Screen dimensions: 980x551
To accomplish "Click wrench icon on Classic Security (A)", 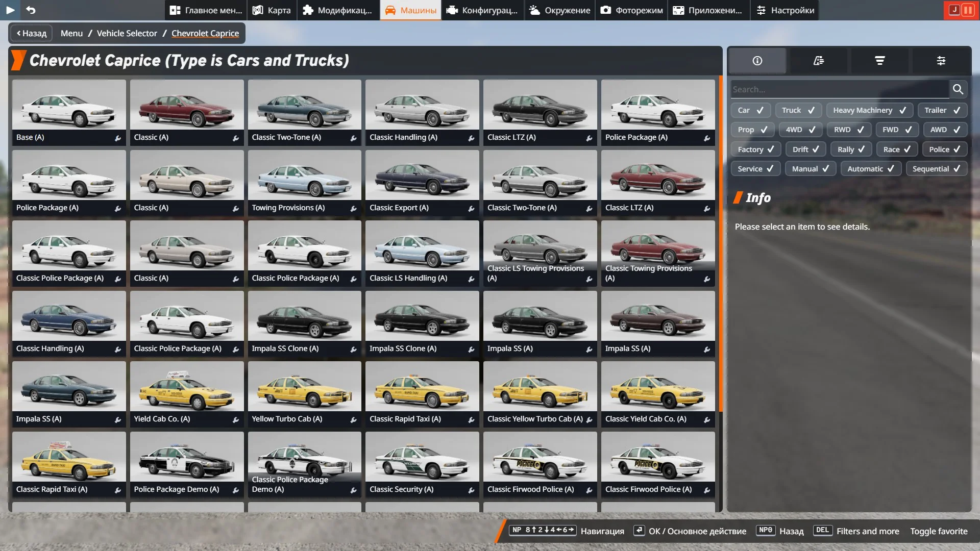I will [471, 490].
